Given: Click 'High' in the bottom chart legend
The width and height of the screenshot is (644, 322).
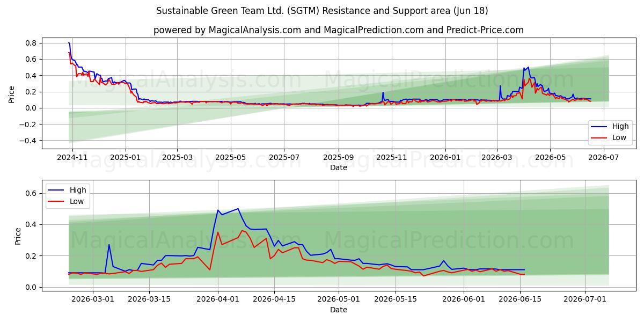Looking at the screenshot, I should coord(78,191).
